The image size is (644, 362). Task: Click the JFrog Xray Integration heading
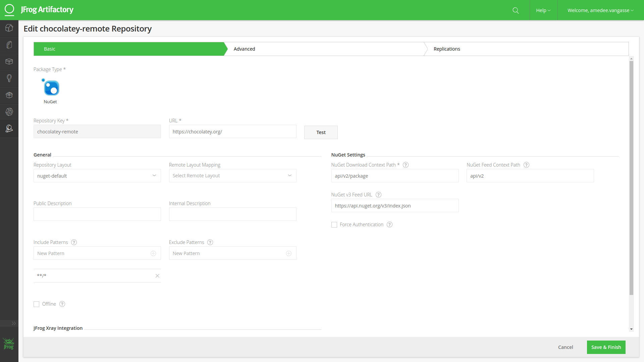click(58, 328)
